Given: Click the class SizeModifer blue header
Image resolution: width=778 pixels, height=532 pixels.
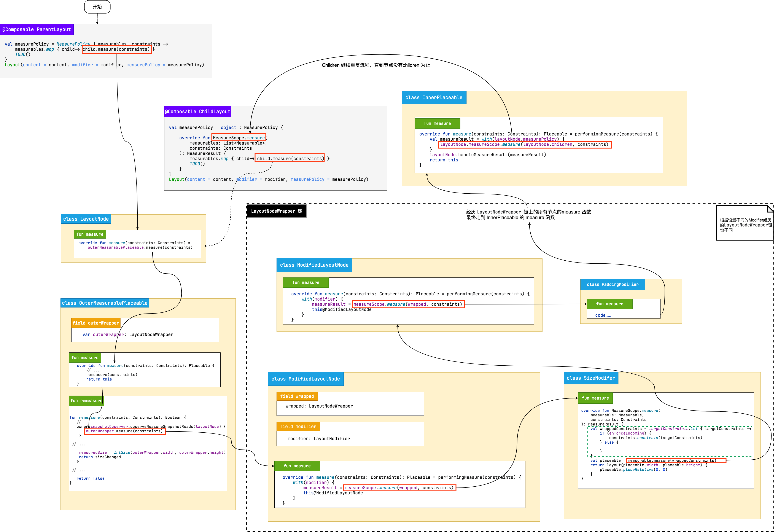Looking at the screenshot, I should point(591,378).
